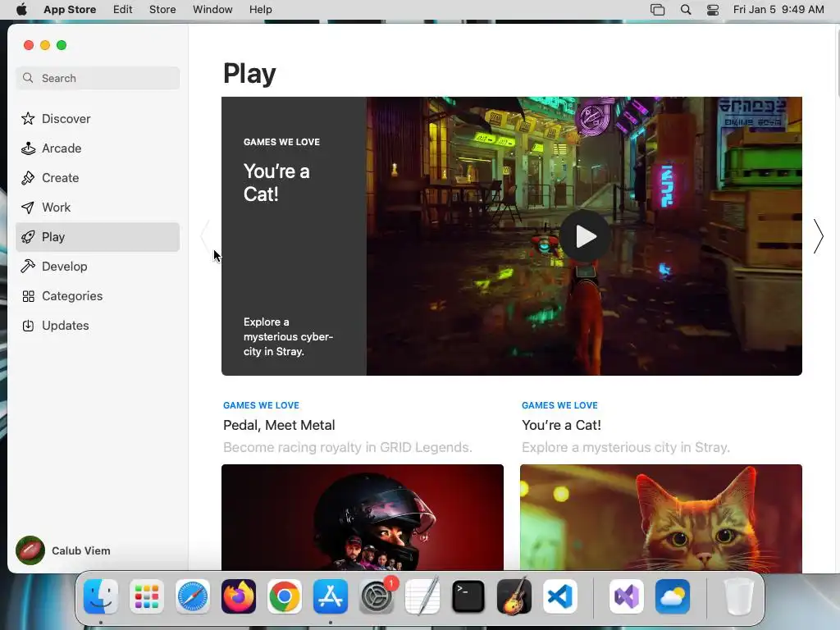Open Control Center in menu bar

[713, 10]
